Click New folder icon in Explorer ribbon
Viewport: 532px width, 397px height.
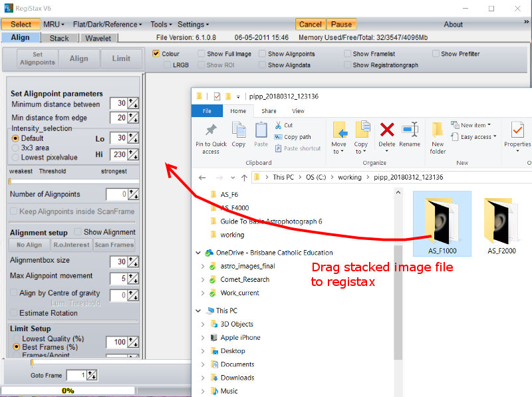438,130
